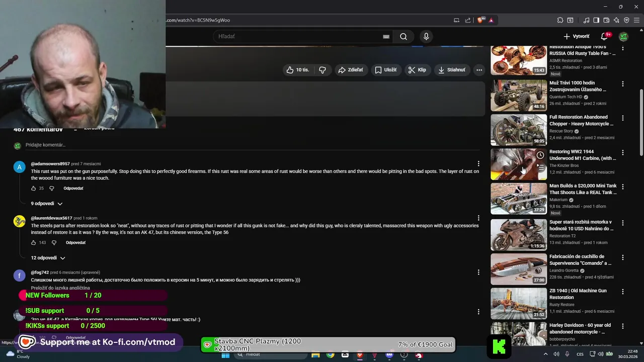This screenshot has height=362, width=644.
Task: Open Leo AI sparkle icon
Action: [x=616, y=20]
